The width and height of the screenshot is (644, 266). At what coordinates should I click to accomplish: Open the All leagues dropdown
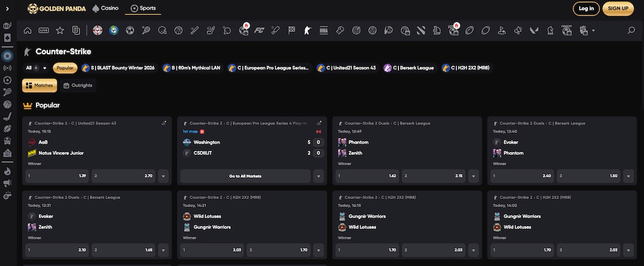(36, 68)
